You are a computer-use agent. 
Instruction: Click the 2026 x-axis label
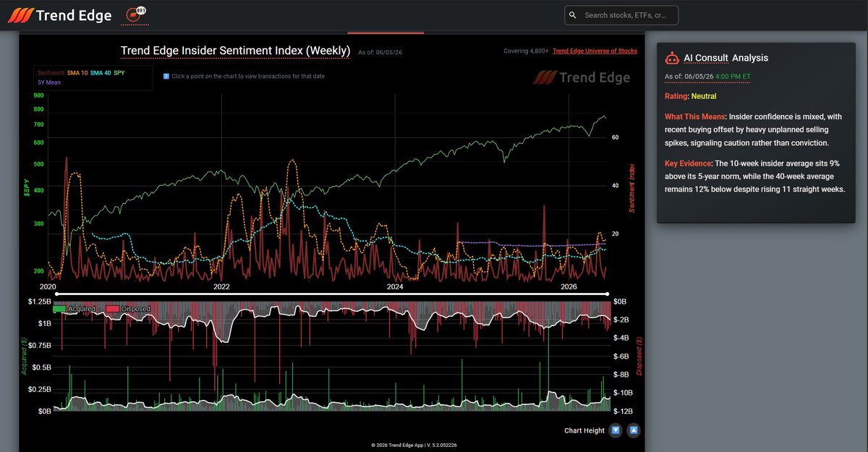tap(569, 287)
